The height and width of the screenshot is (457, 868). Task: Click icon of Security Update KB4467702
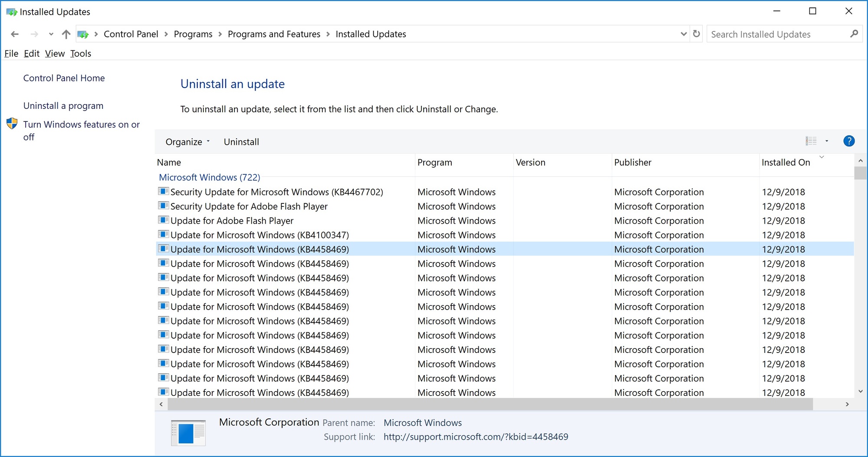163,191
